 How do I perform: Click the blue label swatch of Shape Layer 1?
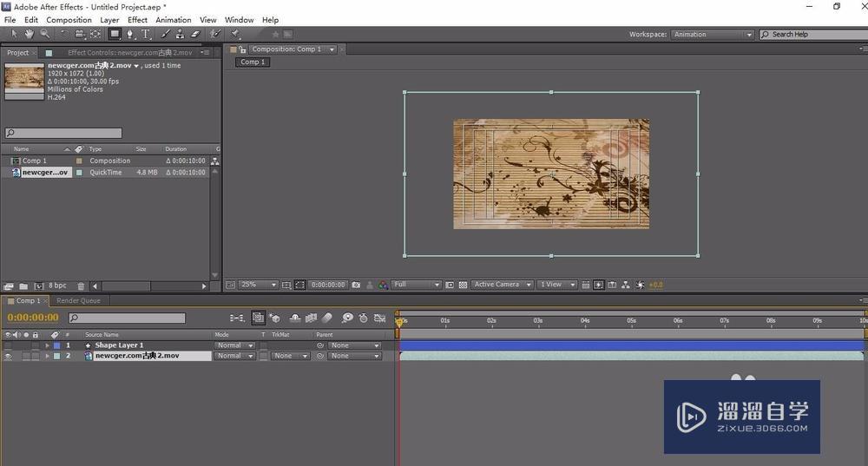tap(56, 345)
